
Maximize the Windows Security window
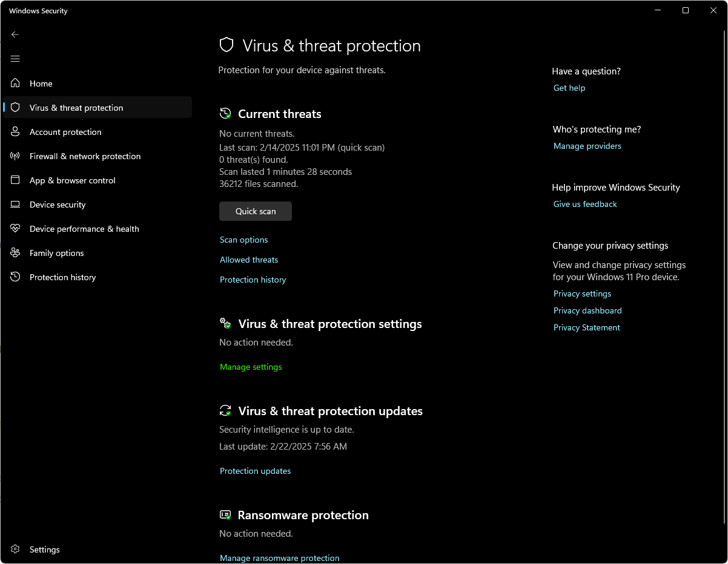686,10
